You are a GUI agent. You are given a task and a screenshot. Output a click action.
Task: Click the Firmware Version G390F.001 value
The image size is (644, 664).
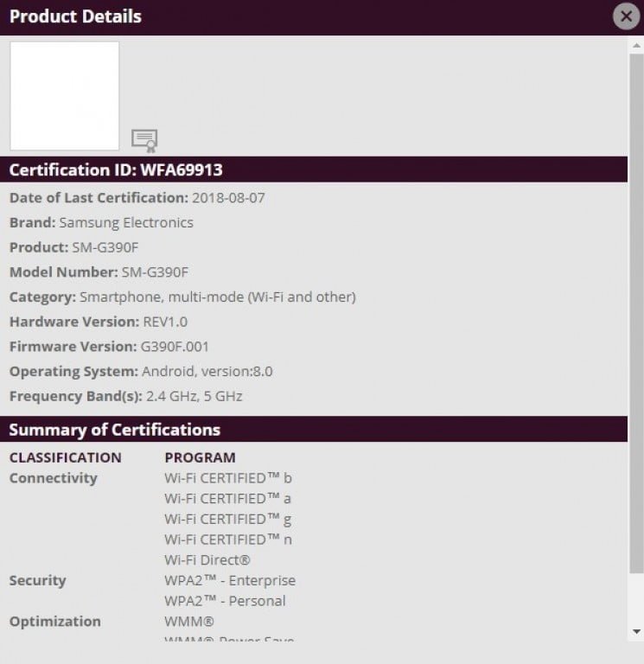tap(175, 347)
